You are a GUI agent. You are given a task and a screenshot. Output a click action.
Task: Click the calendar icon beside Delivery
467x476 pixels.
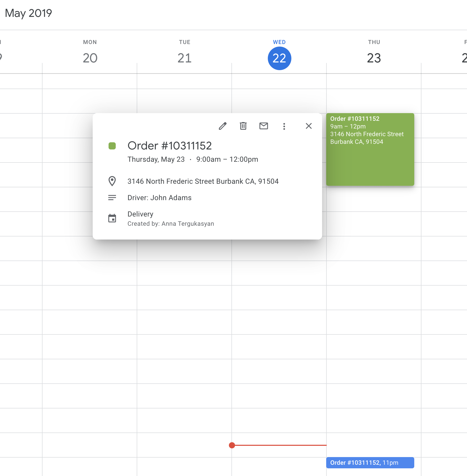click(112, 218)
